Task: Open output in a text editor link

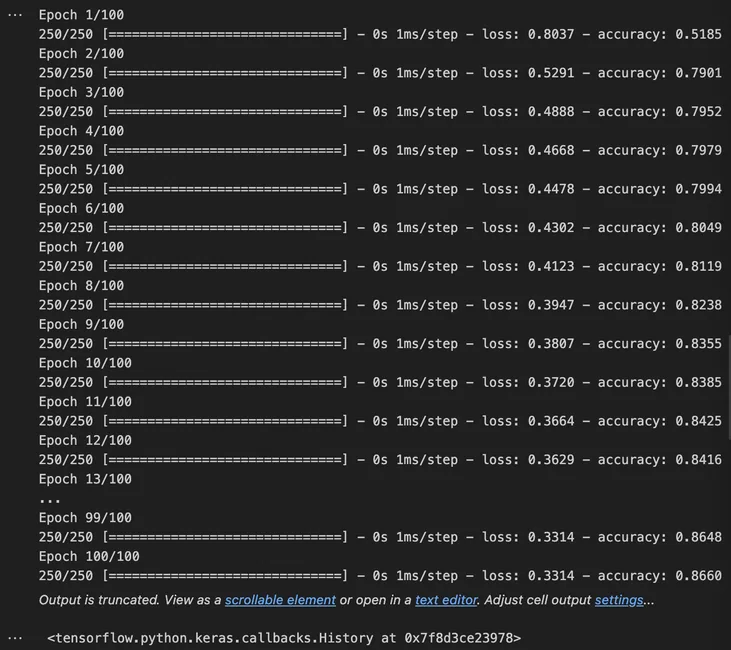Action: [446, 600]
